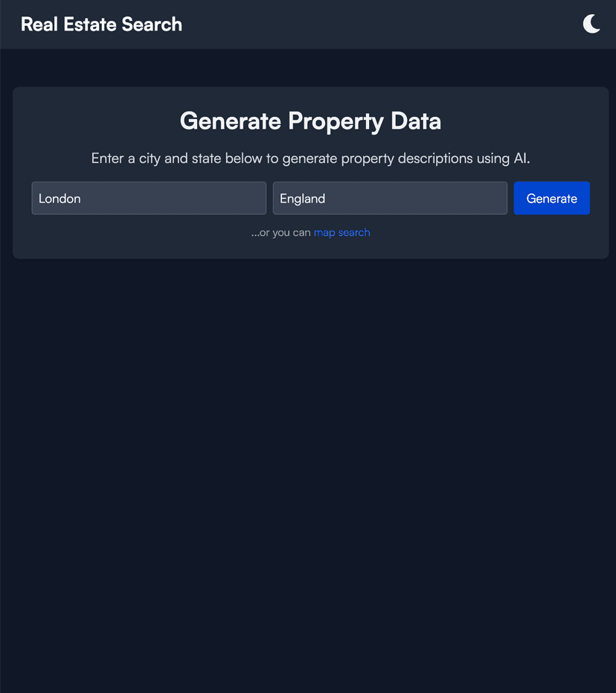This screenshot has width=616, height=693.
Task: Click the word "Estate" in the page title
Action: pyautogui.click(x=89, y=24)
